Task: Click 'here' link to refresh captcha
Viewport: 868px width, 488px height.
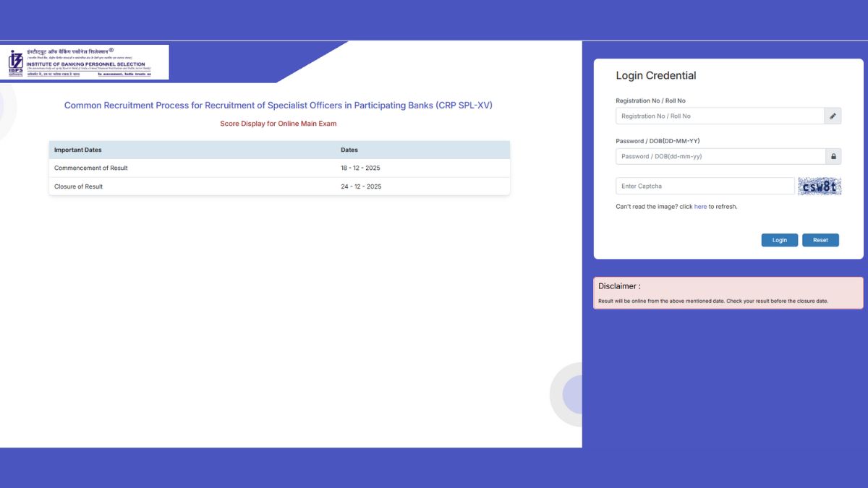Action: [x=700, y=207]
